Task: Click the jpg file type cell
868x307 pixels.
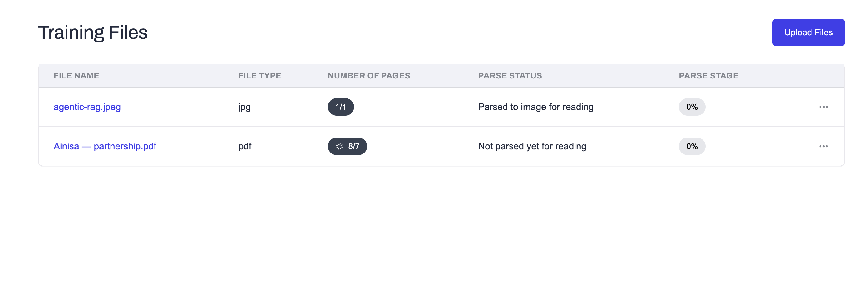Action: click(x=244, y=107)
